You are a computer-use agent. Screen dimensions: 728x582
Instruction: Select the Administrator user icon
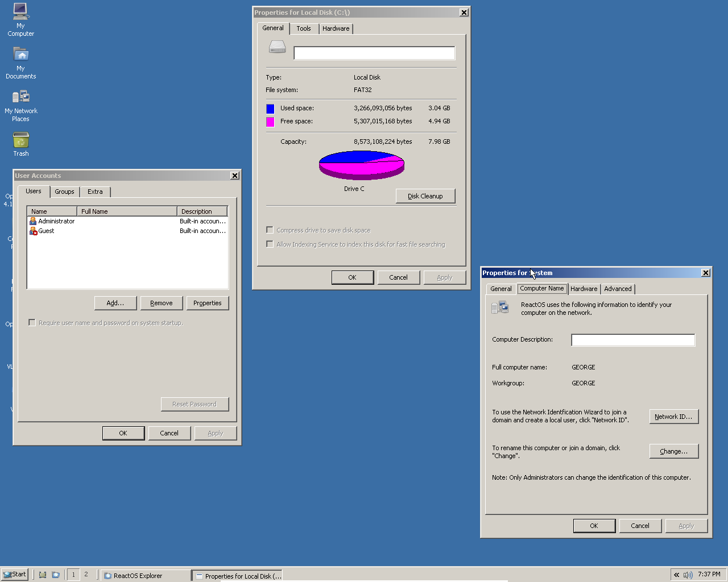pyautogui.click(x=33, y=221)
